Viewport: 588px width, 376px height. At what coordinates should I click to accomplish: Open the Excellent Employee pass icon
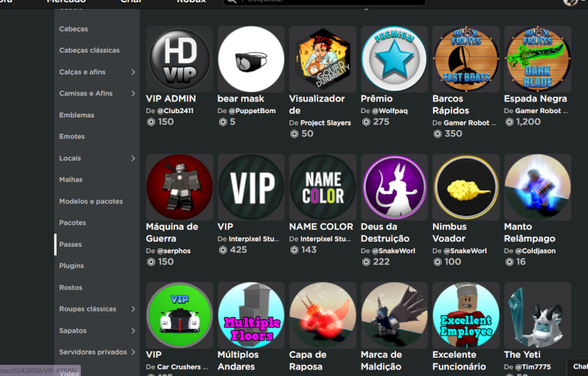[466, 315]
